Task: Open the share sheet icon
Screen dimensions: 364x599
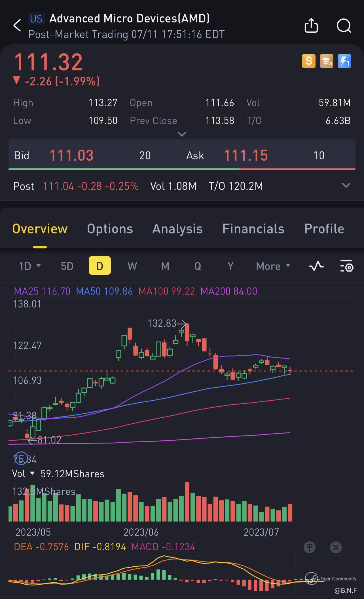Action: pyautogui.click(x=311, y=26)
